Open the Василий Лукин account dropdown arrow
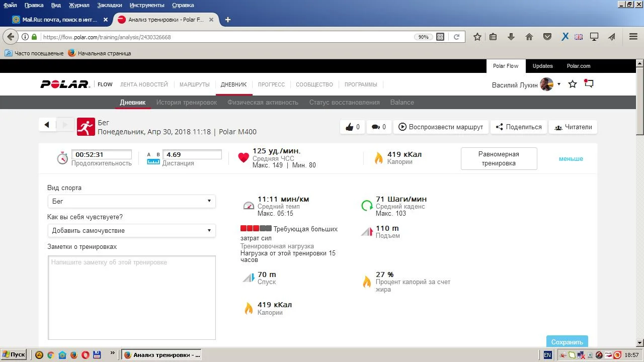644x362 pixels. coord(558,84)
